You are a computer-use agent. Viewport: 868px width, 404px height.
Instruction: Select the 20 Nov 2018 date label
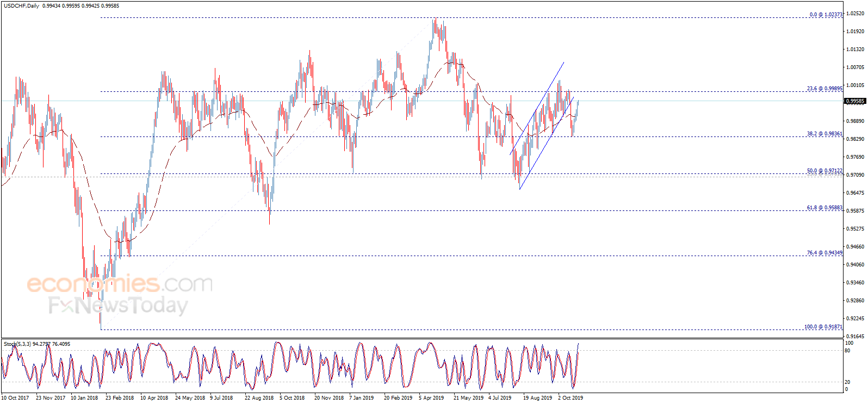pos(329,398)
